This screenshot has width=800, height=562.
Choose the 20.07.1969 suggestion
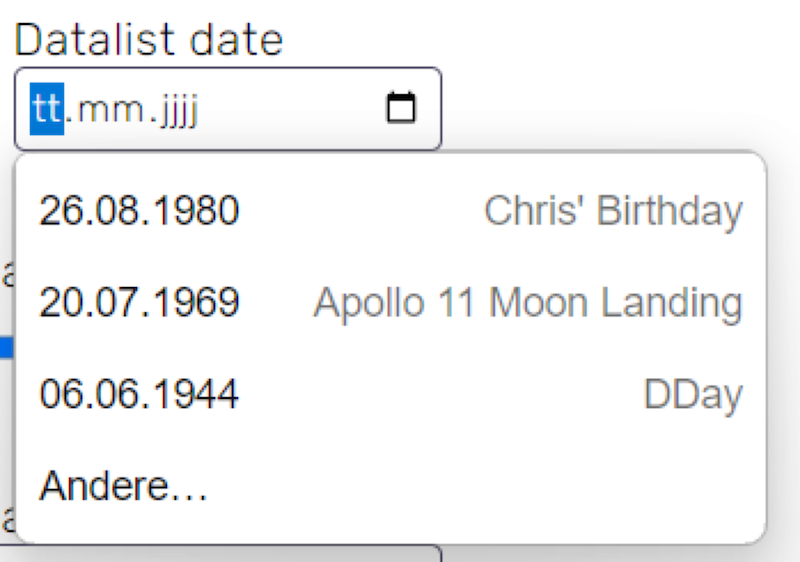(x=139, y=302)
